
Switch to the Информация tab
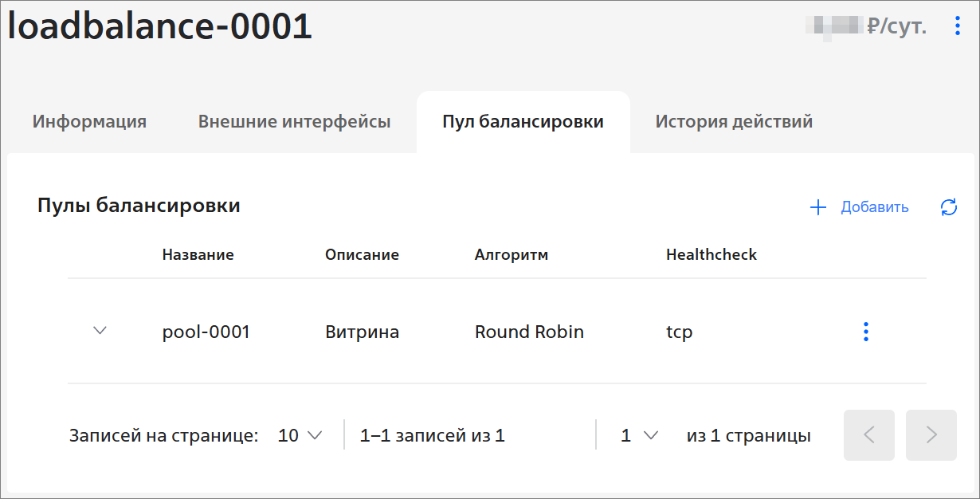pyautogui.click(x=89, y=122)
